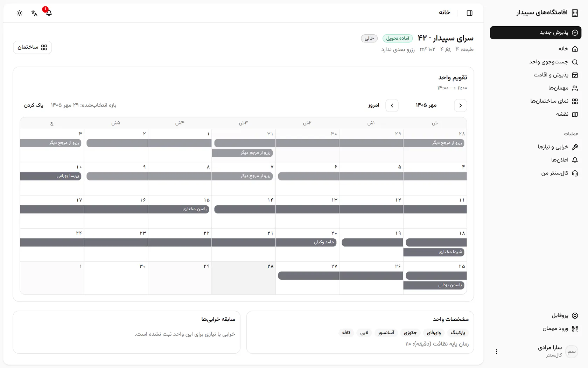Click بازه انتخاب‌شده: ۲۹ مهر ۱۴۰۵ text
Screen dimensions: 588x368
coord(83,105)
